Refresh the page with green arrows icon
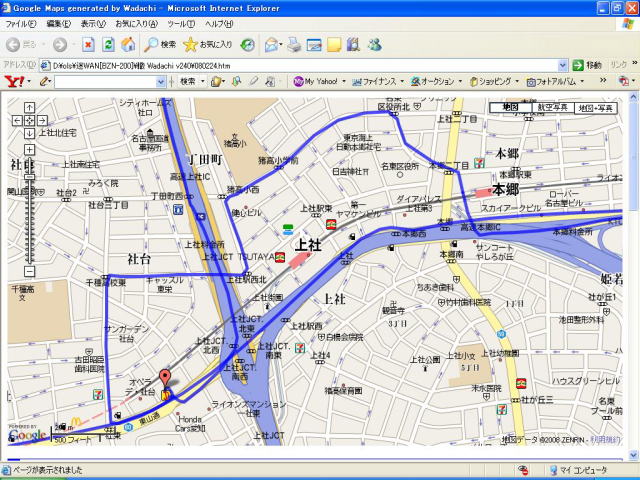640x480 pixels. pos(108,44)
